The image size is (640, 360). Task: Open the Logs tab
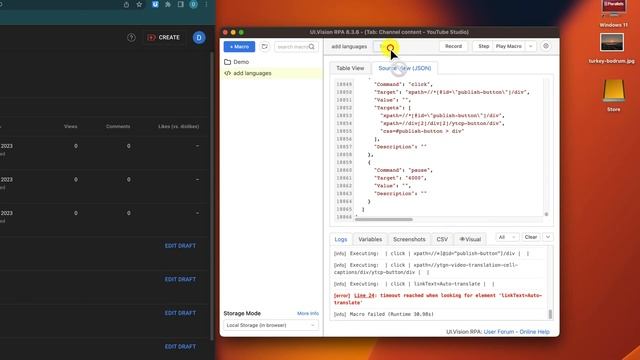[x=341, y=239]
